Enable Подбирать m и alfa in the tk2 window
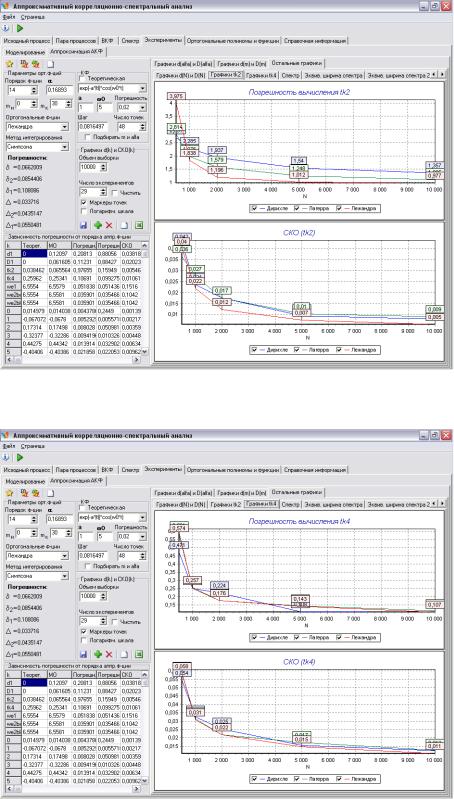Viewport: 454px width, 799px height. coord(88,137)
